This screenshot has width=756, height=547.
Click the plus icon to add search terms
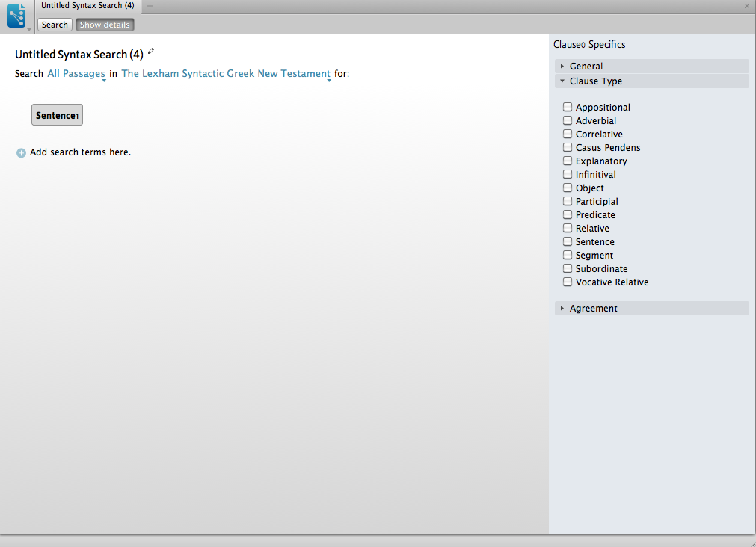coord(21,152)
